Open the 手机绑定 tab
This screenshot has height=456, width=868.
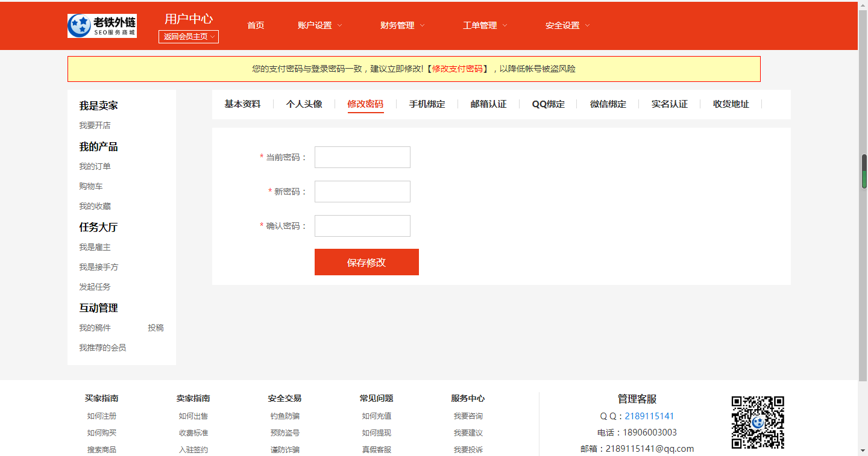tap(426, 104)
